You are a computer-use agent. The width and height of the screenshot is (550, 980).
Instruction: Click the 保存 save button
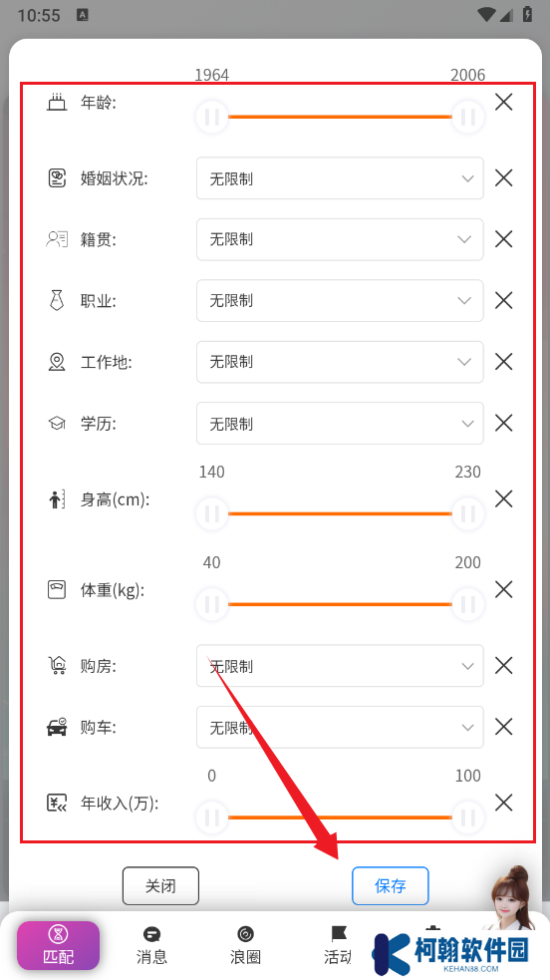click(x=391, y=885)
